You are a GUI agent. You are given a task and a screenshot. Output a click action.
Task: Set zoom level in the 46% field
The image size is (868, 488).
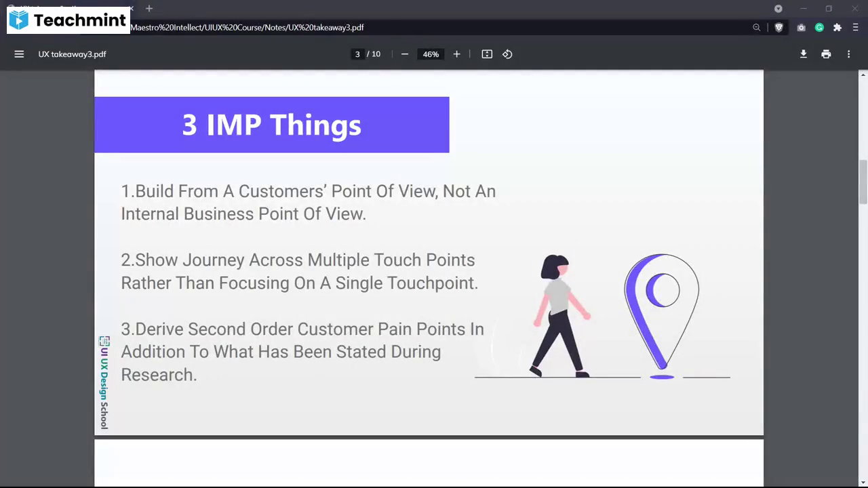coord(431,54)
